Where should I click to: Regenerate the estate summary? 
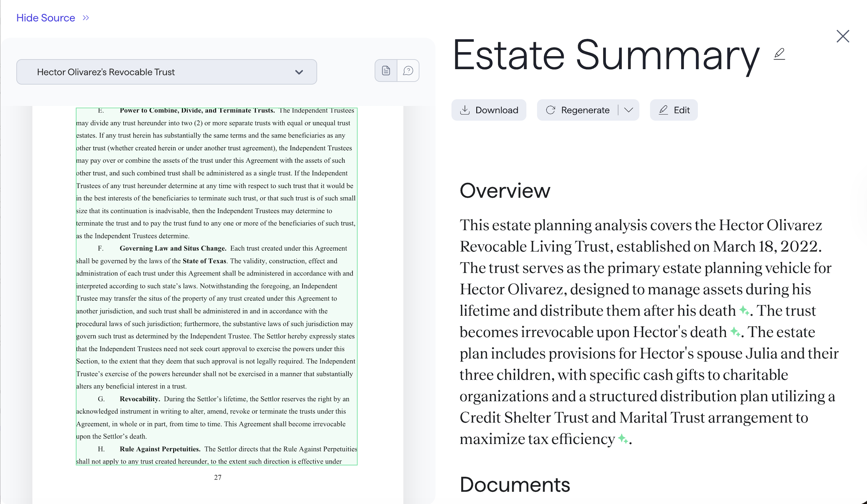pyautogui.click(x=578, y=110)
